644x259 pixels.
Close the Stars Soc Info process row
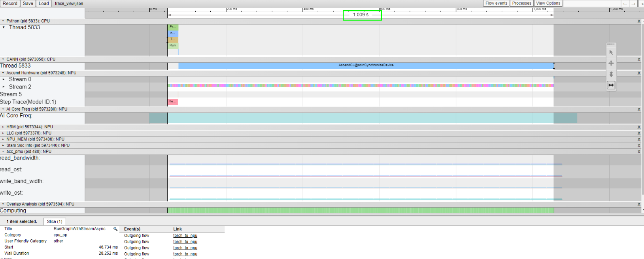click(x=639, y=146)
